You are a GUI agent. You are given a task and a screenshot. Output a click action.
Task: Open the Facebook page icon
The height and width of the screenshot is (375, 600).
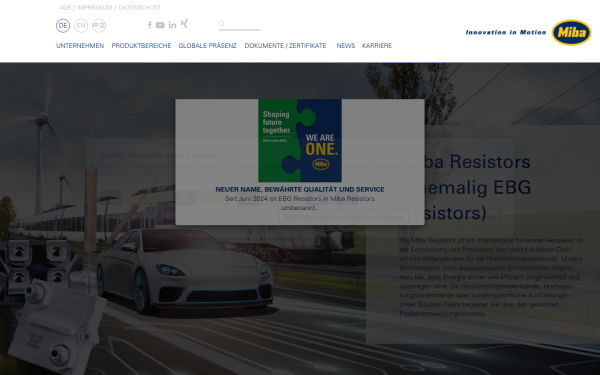click(150, 25)
